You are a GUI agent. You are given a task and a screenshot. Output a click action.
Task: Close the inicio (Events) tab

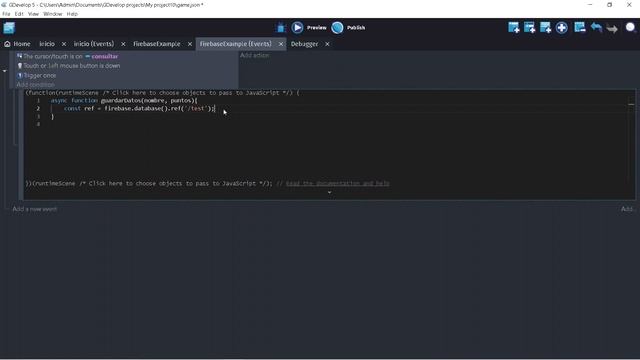[x=123, y=44]
